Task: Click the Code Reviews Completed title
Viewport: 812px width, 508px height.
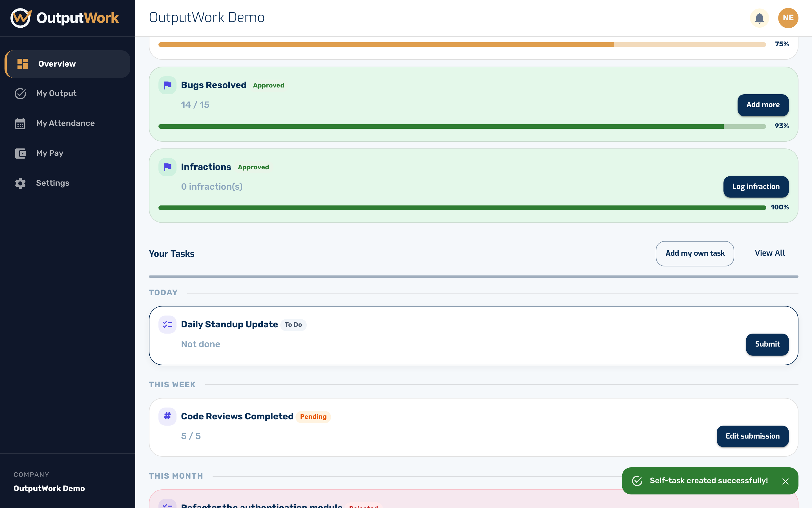Action: 237,416
